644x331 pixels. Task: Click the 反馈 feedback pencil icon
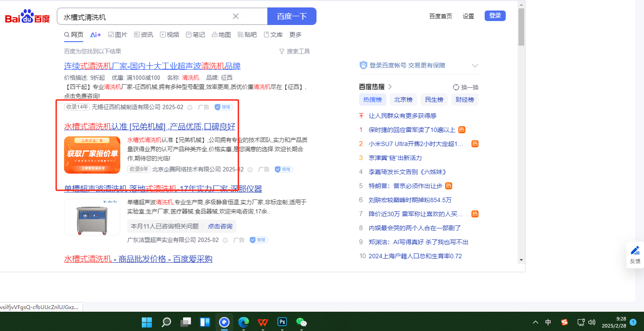(x=635, y=251)
